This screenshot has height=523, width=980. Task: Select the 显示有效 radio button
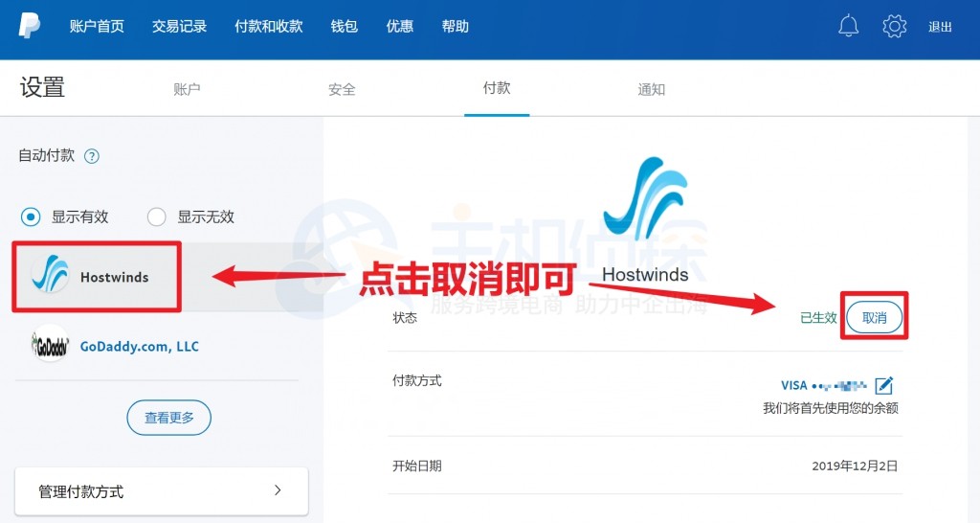point(31,217)
